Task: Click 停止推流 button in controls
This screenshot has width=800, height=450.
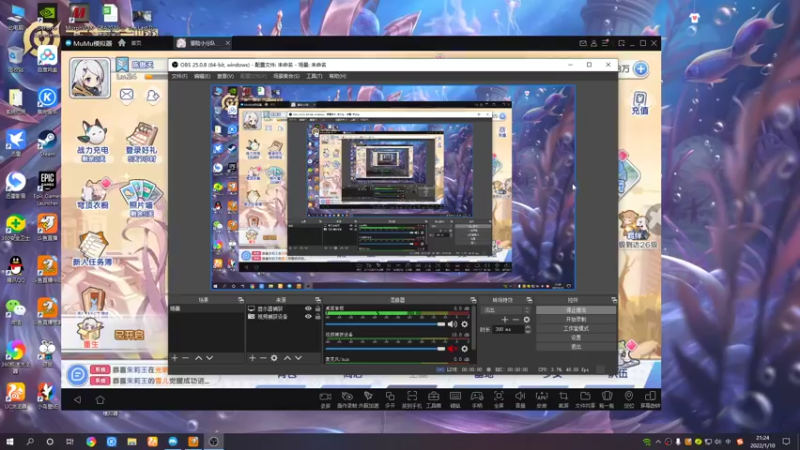Action: click(576, 310)
